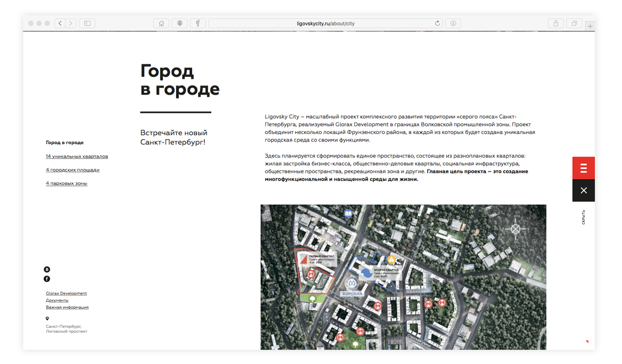Click the black X close button
622x364 pixels.
coord(584,190)
